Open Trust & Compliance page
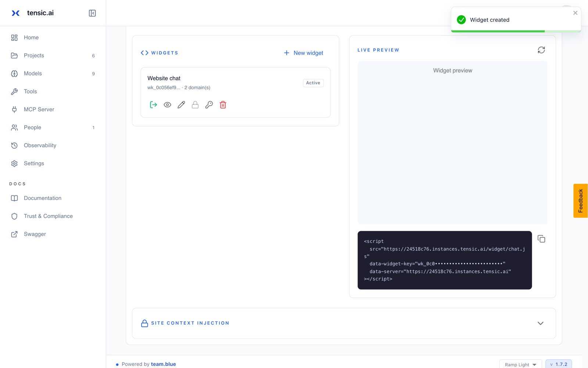 [x=53, y=216]
